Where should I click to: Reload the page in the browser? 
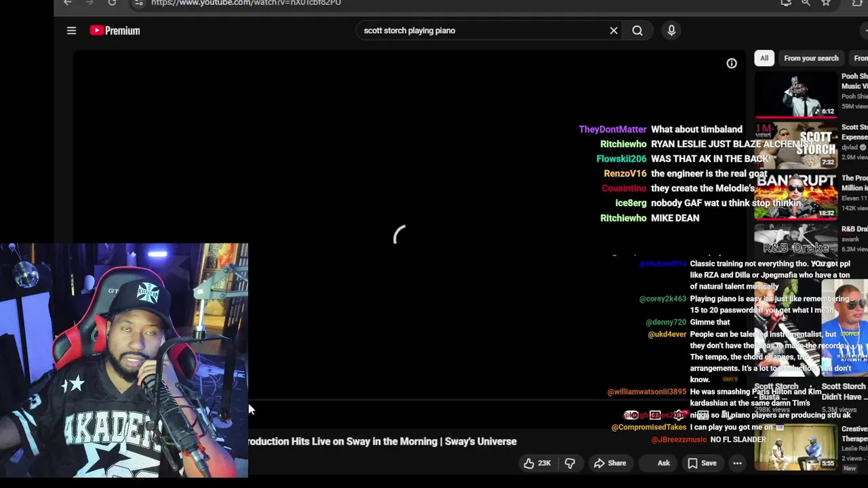pyautogui.click(x=112, y=3)
